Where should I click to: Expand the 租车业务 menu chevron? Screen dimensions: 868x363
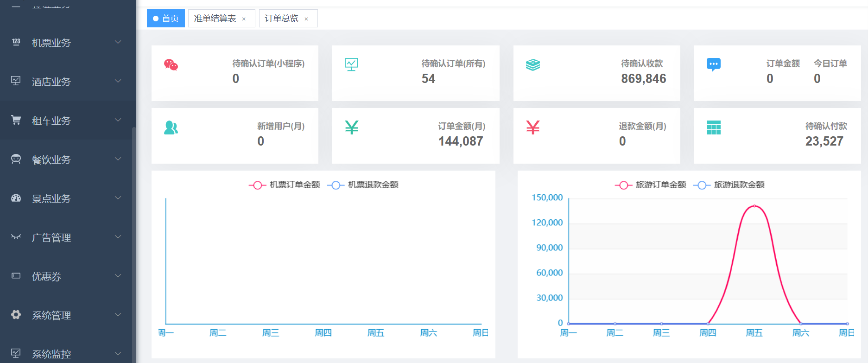tap(118, 120)
